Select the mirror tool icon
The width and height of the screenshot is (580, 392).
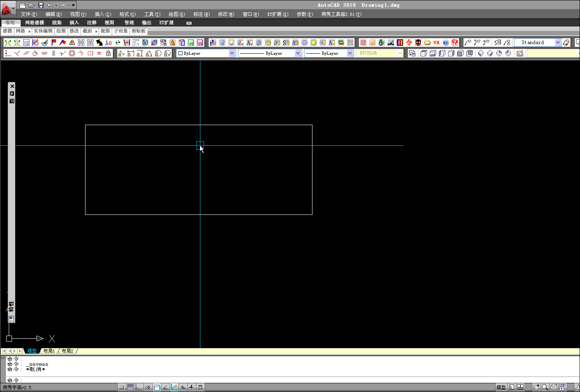(72, 42)
